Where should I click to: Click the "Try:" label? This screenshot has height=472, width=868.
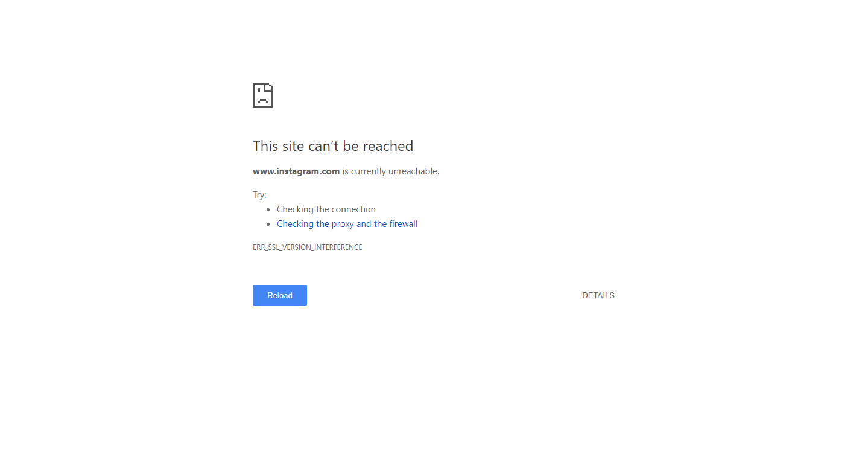click(x=259, y=195)
